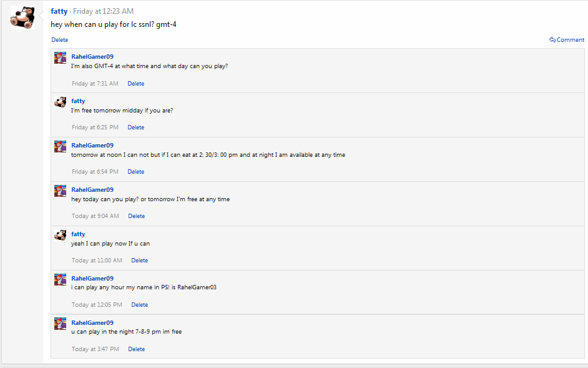Viewport: 588px width, 368px height.
Task: Delete the comment posted Friday at 7:31 AM
Action: 136,84
